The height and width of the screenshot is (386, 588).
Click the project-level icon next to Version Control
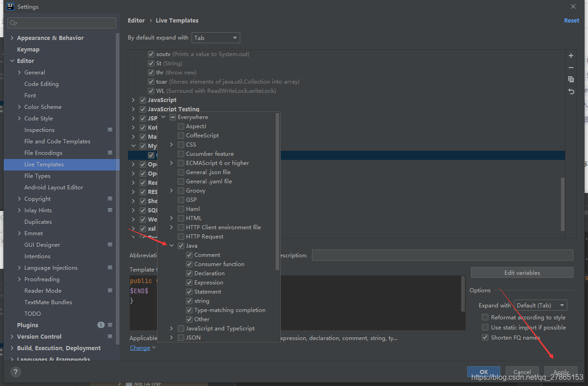110,337
